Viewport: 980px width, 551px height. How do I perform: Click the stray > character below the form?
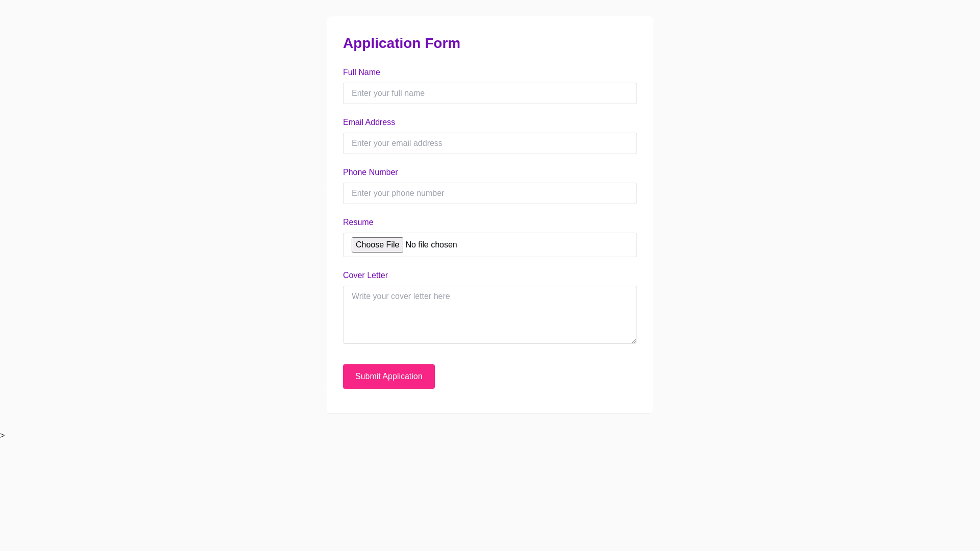tap(3, 436)
